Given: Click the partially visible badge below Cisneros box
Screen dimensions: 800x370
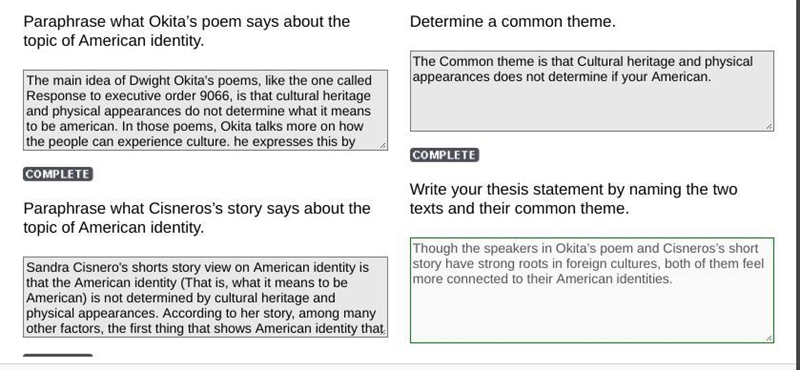Looking at the screenshot, I should click(x=58, y=355).
